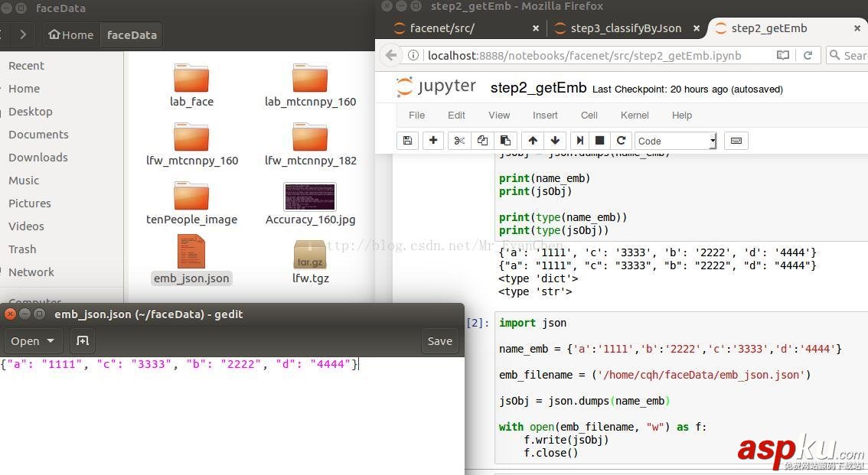
Task: Open the Kernel menu
Action: pyautogui.click(x=635, y=115)
